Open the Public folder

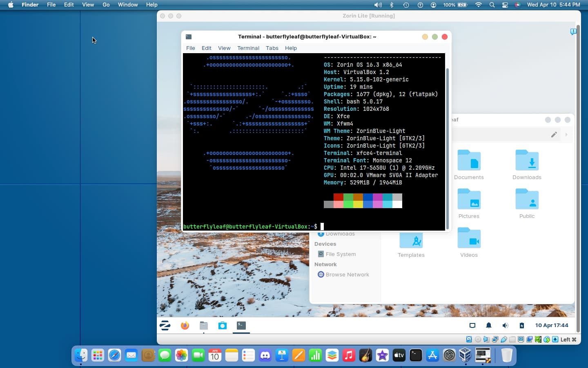pyautogui.click(x=527, y=204)
